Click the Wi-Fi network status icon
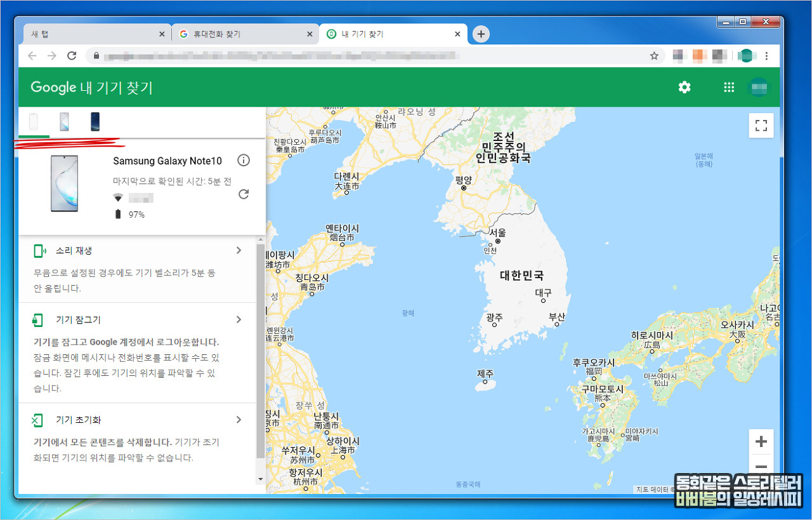This screenshot has width=812, height=520. tap(117, 198)
